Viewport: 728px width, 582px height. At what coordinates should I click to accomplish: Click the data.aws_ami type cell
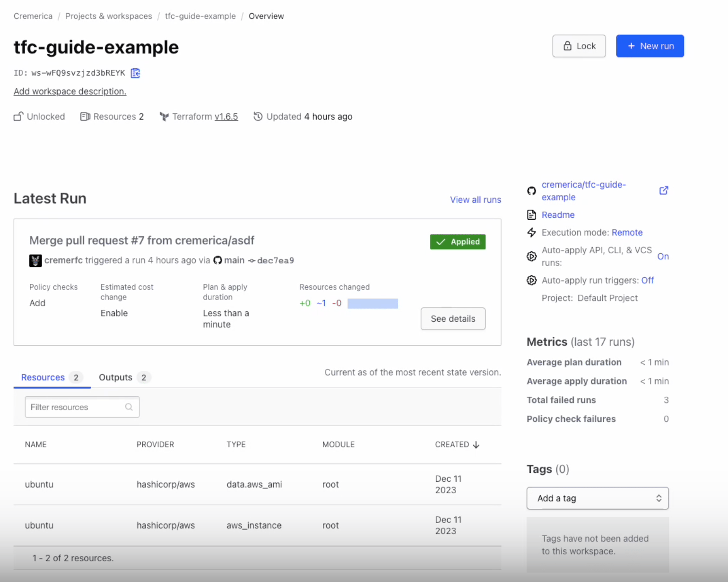pos(254,485)
